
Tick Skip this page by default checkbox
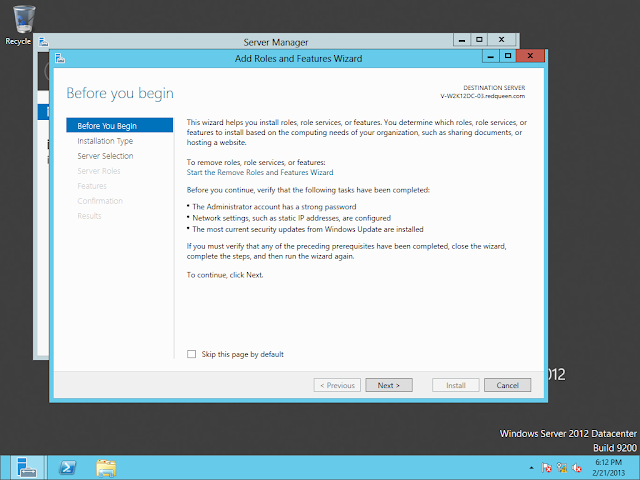tap(191, 354)
